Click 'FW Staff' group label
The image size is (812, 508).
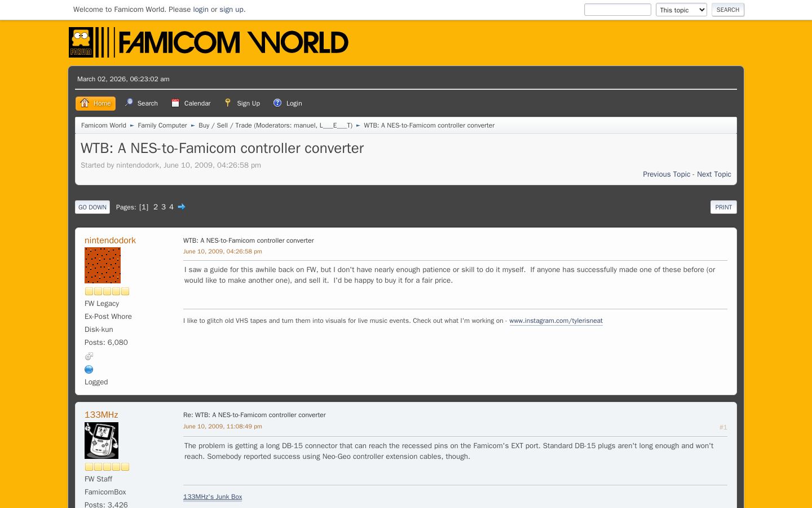(98, 479)
